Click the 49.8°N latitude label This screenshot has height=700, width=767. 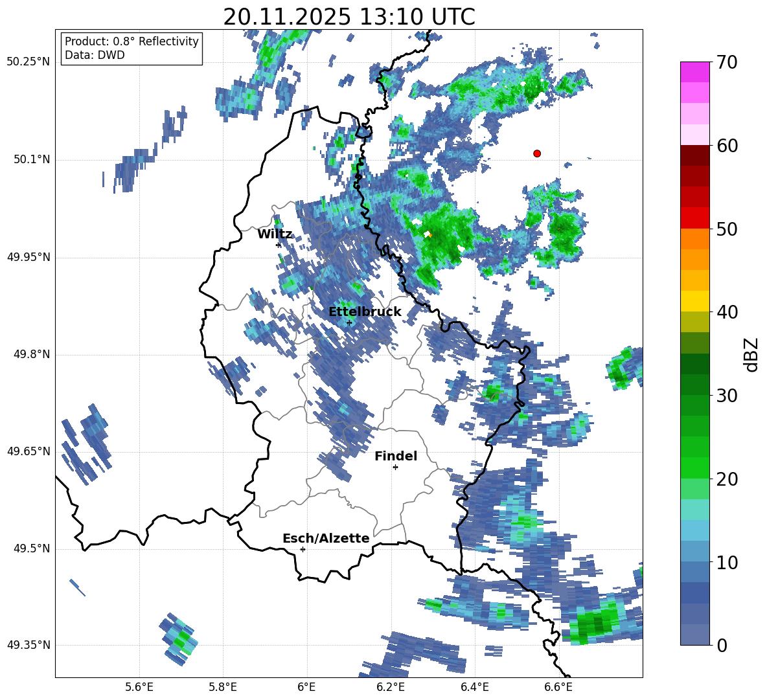click(x=32, y=354)
